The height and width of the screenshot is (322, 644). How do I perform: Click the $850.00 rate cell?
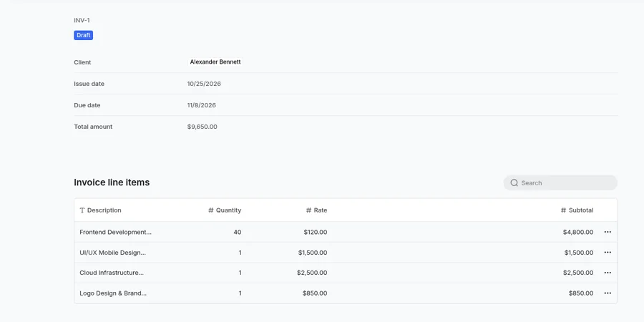tap(315, 293)
